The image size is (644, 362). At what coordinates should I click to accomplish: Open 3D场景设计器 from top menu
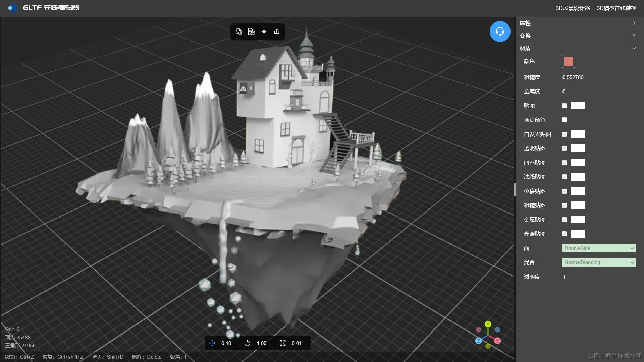tap(573, 8)
